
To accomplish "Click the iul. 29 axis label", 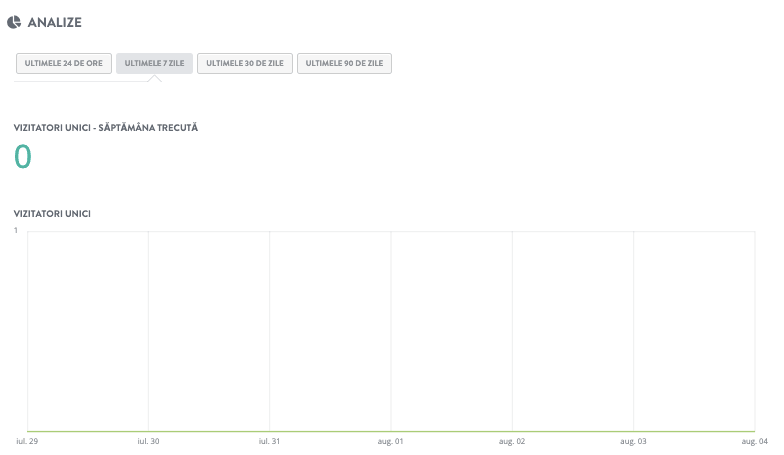I will point(27,441).
